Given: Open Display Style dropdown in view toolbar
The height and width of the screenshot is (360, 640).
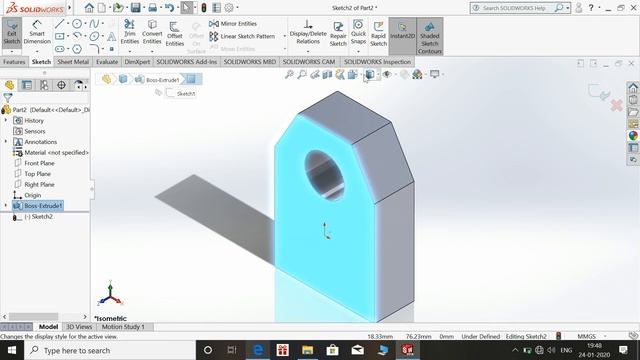Looking at the screenshot, I should [378, 74].
